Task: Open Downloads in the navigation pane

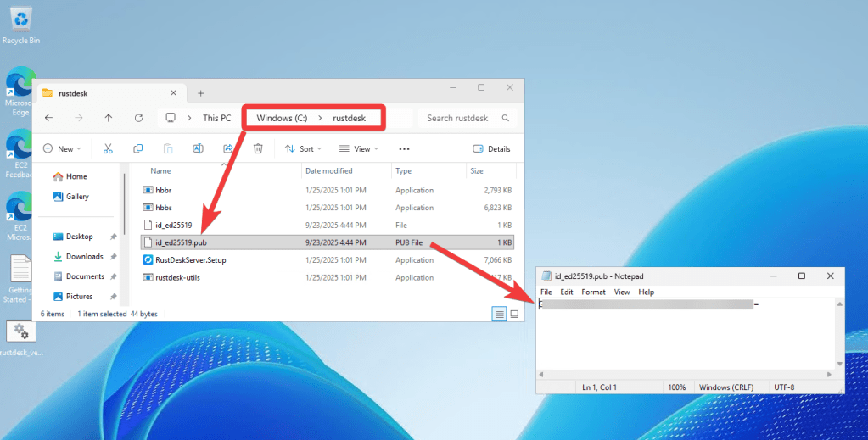Action: (x=84, y=256)
